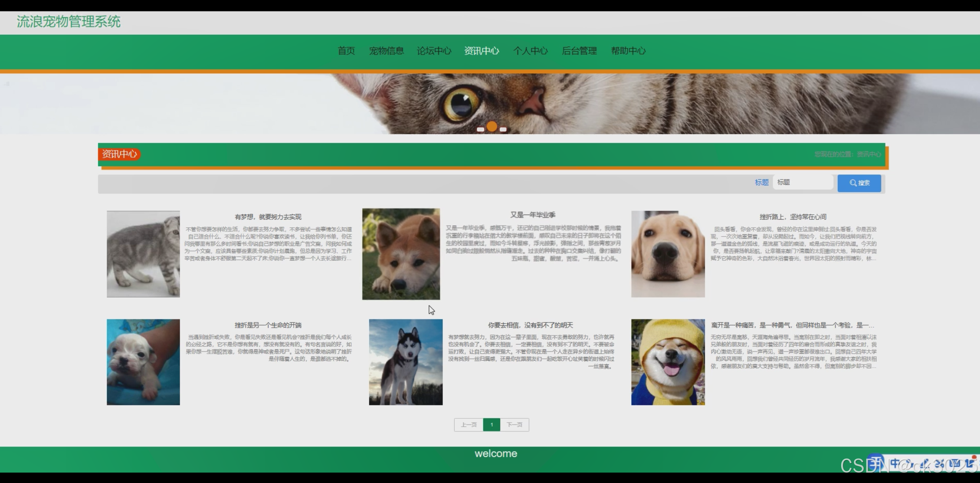Select page 1 in the pagination
The height and width of the screenshot is (483, 980).
tap(492, 424)
